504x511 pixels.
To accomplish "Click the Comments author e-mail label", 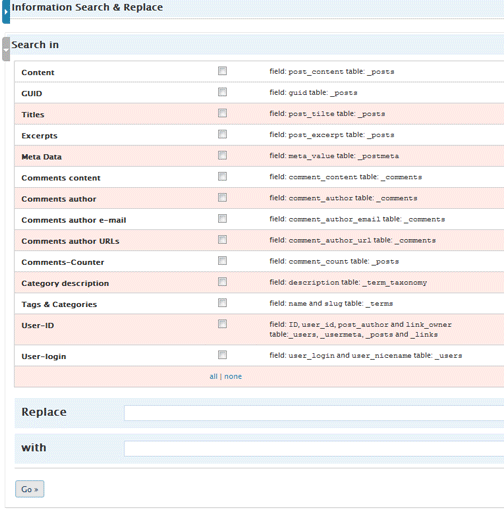I will (74, 220).
